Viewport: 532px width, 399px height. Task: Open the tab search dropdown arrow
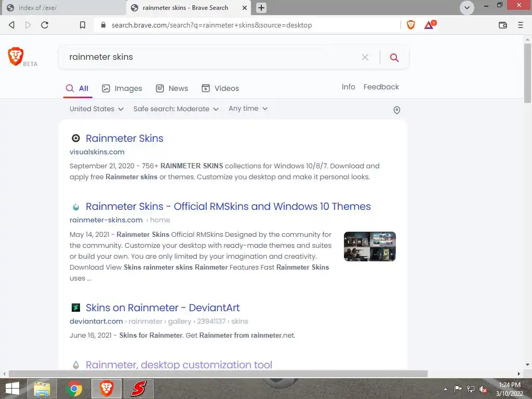(x=467, y=8)
